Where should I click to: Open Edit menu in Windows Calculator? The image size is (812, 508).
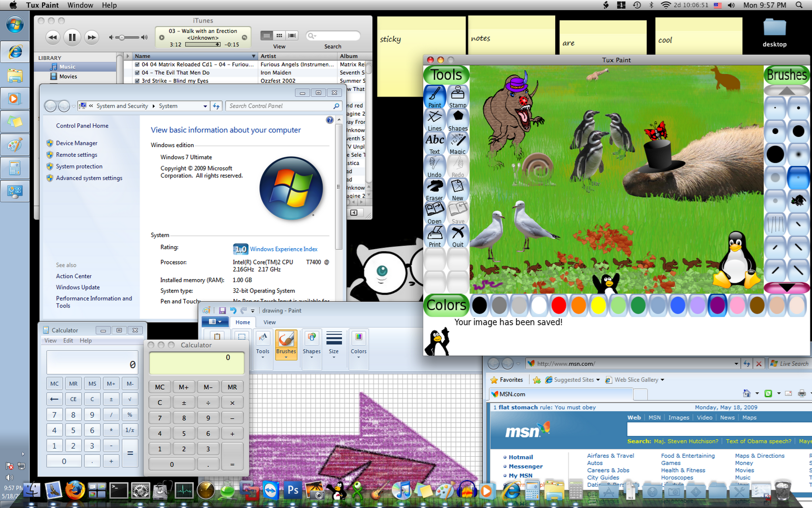click(x=68, y=341)
